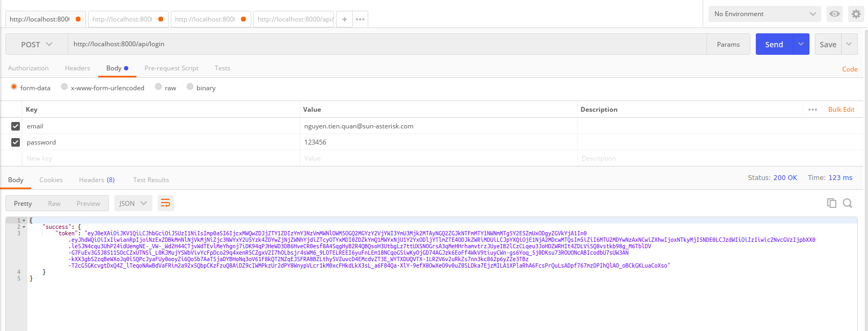Open the Cookies response tab

click(51, 180)
